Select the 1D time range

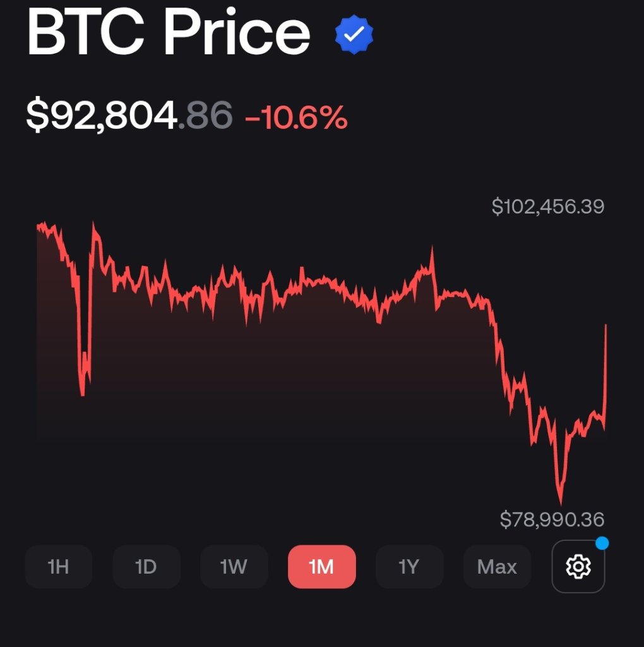coord(146,567)
